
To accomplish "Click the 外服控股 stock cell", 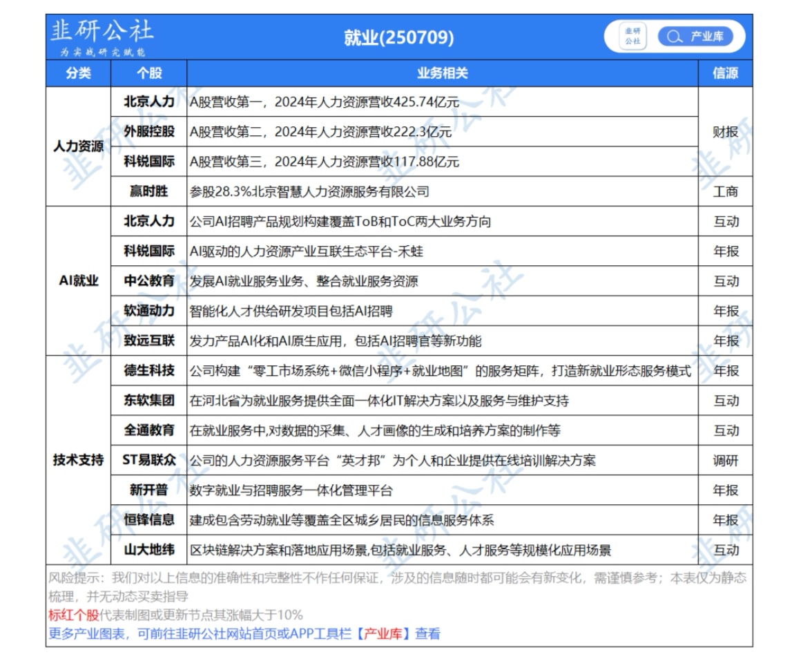I will click(149, 132).
